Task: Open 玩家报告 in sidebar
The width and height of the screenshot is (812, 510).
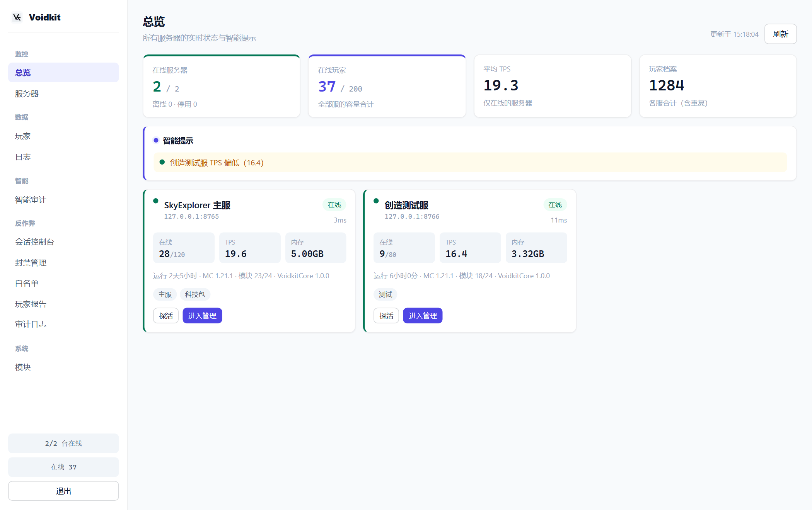Action: coord(63,304)
